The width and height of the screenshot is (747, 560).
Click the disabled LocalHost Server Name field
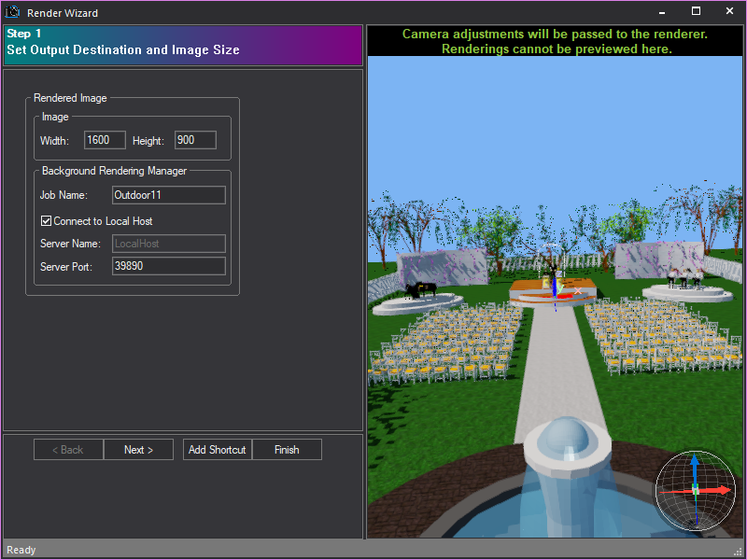click(x=168, y=244)
